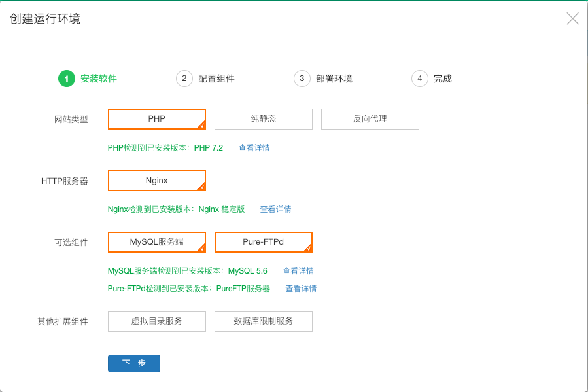Click the 创建运行环境 dialog title
Viewport: 588px width, 392px height.
45,19
